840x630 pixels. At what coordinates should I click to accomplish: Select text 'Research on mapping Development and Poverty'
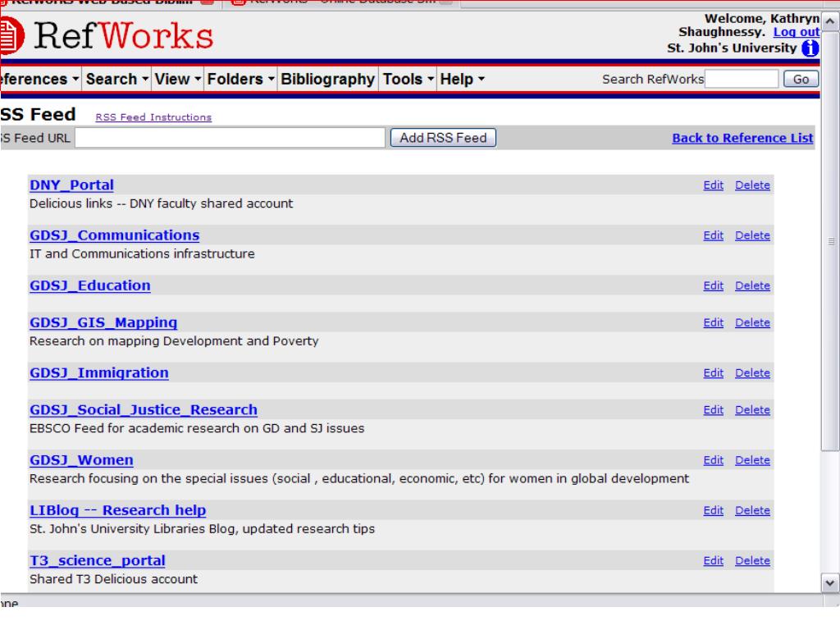[x=174, y=342]
